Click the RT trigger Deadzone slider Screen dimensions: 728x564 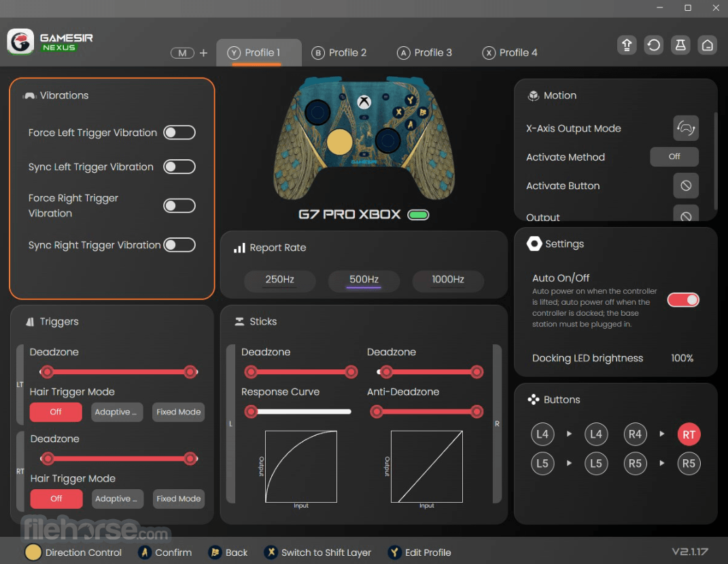pos(118,459)
